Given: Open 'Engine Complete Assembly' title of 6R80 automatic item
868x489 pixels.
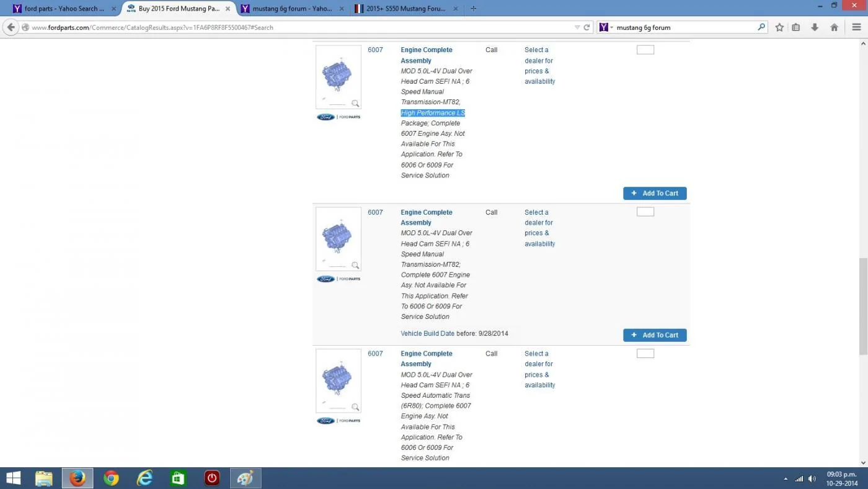Looking at the screenshot, I should (x=427, y=359).
